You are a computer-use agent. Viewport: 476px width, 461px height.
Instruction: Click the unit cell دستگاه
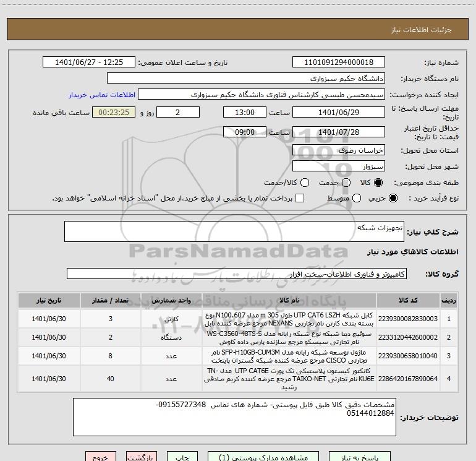(x=171, y=337)
